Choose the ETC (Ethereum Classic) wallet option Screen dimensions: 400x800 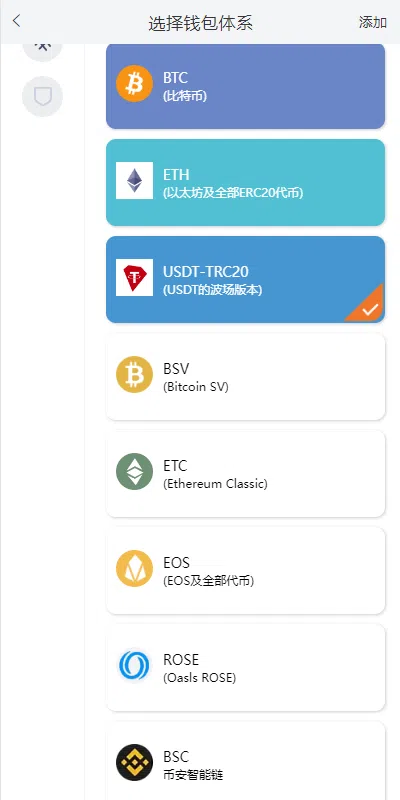(x=245, y=473)
